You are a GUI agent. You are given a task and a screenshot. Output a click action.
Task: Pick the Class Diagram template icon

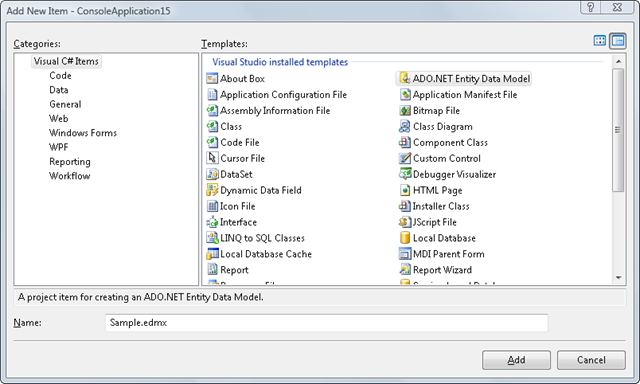click(x=404, y=126)
